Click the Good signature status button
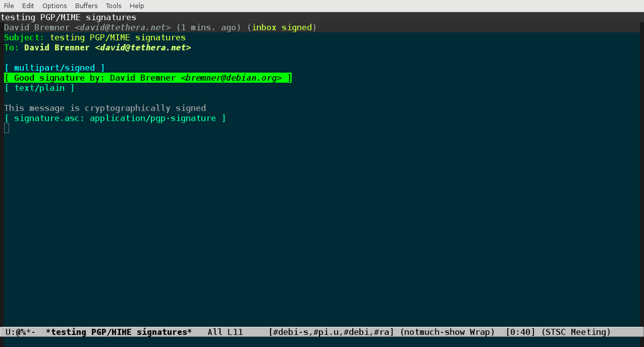The width and height of the screenshot is (644, 347). (148, 78)
